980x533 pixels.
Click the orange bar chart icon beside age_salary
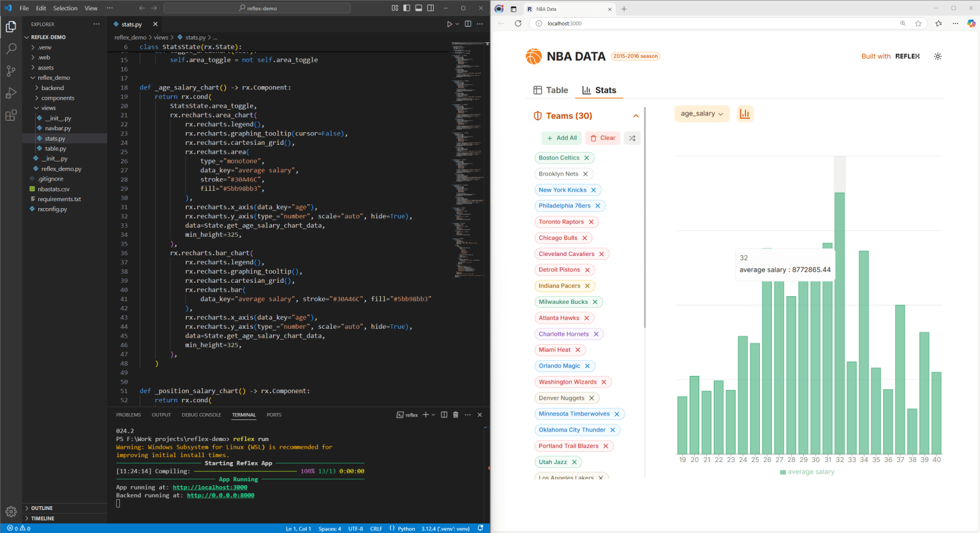click(x=745, y=113)
